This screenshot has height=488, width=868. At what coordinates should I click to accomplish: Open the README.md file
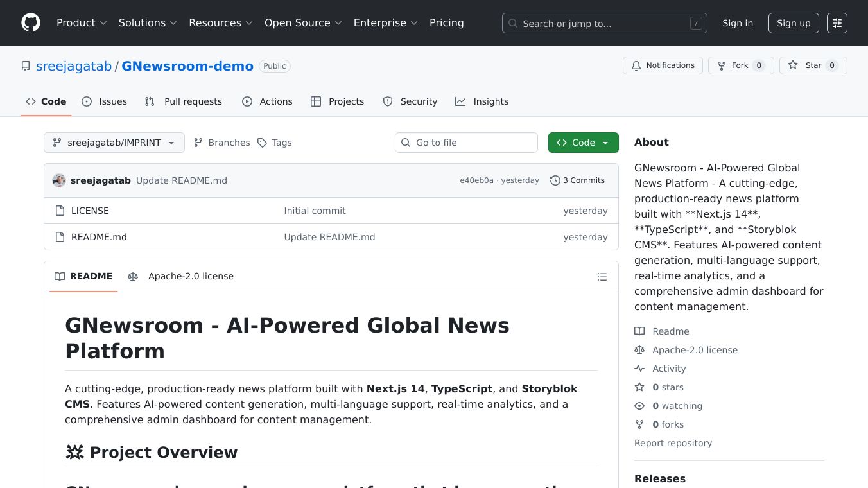tap(99, 237)
